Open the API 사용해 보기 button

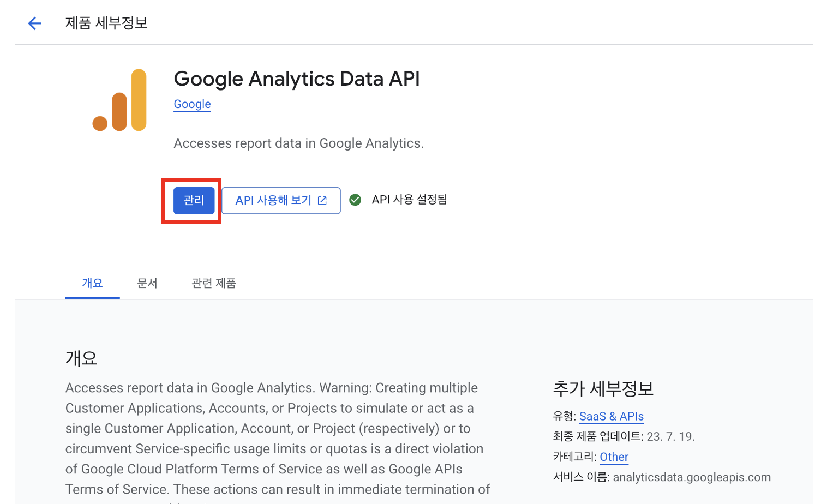tap(281, 201)
